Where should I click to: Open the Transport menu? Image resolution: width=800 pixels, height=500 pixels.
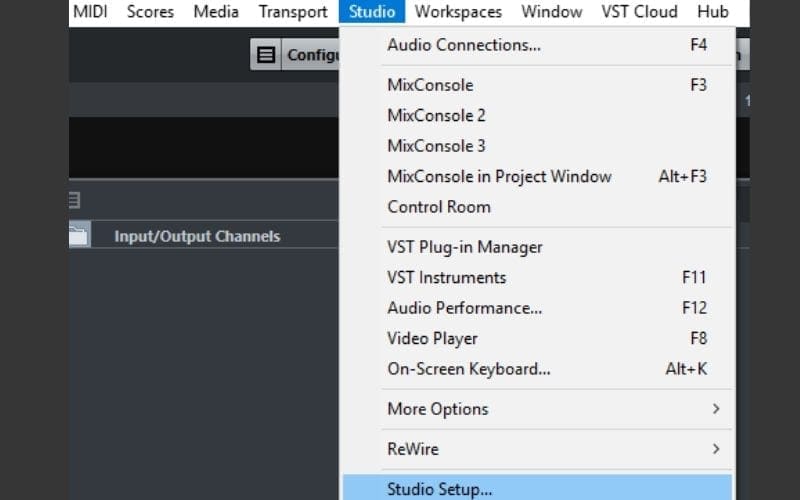293,11
